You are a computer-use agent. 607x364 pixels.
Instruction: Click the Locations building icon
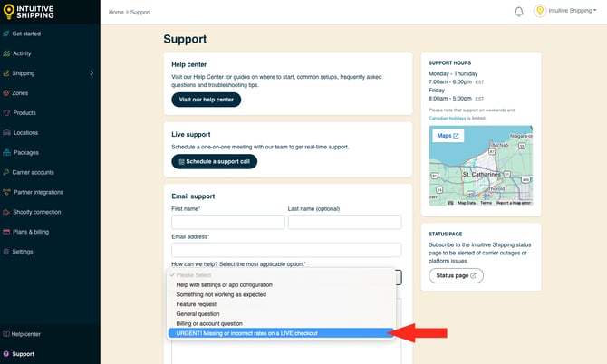[6, 132]
